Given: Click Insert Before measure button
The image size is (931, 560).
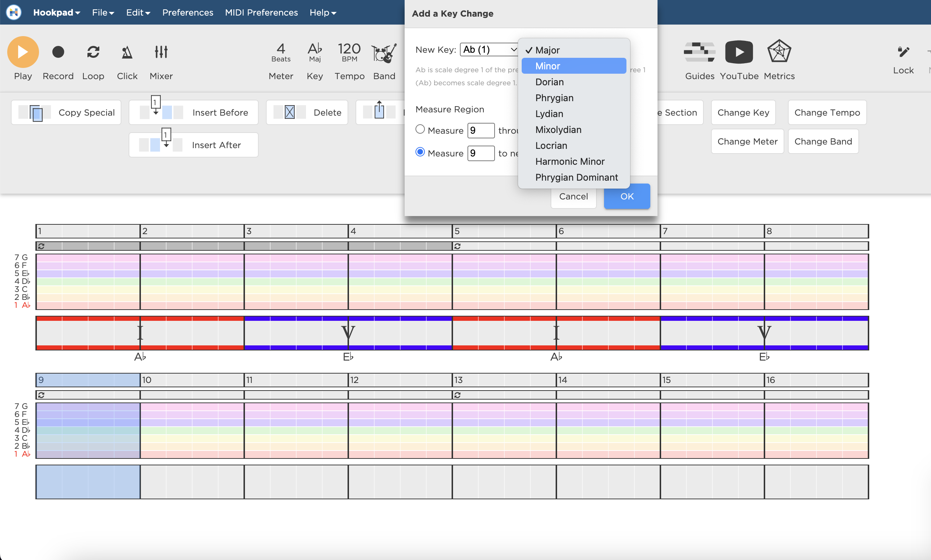Looking at the screenshot, I should [194, 112].
